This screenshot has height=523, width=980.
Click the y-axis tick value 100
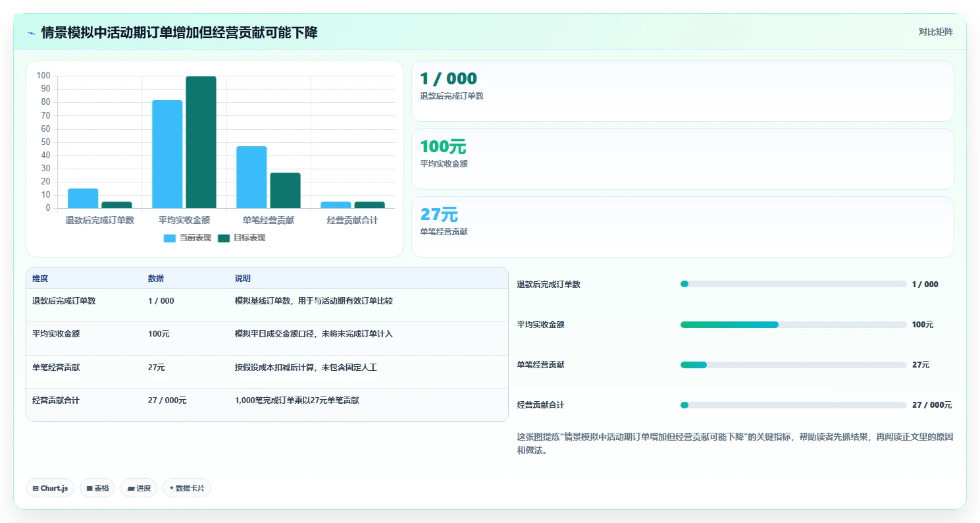pyautogui.click(x=43, y=76)
